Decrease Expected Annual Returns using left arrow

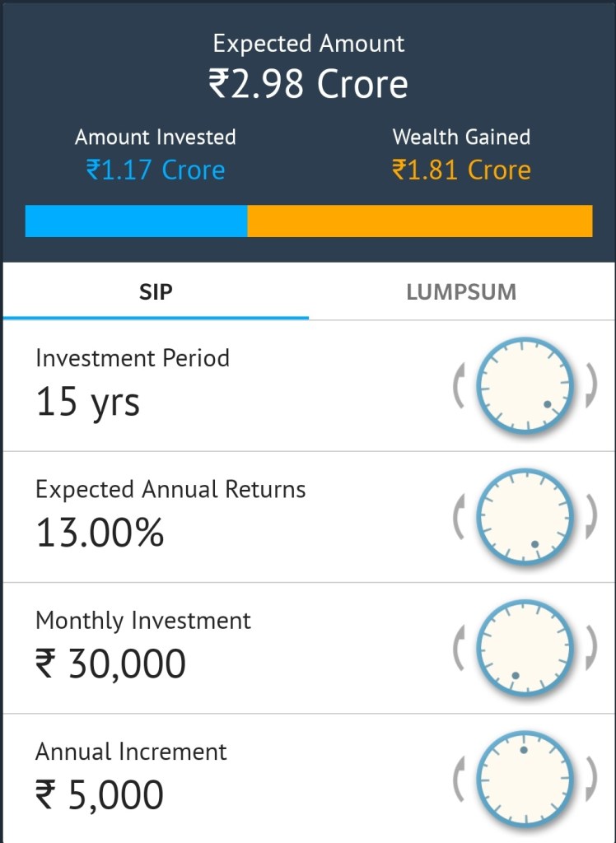click(459, 517)
